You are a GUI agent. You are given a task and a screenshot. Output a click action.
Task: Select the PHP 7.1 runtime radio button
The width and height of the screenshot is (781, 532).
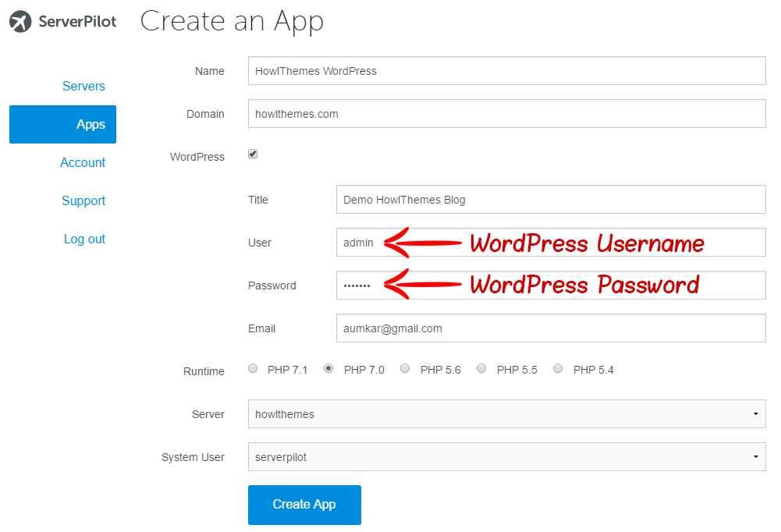click(253, 369)
